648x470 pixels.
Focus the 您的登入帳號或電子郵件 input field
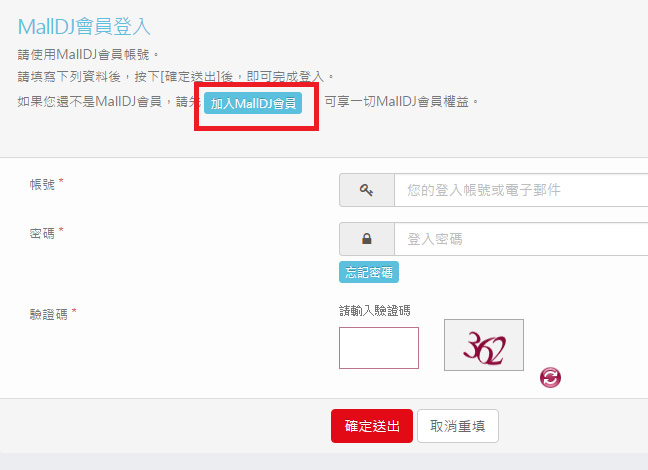pos(521,190)
